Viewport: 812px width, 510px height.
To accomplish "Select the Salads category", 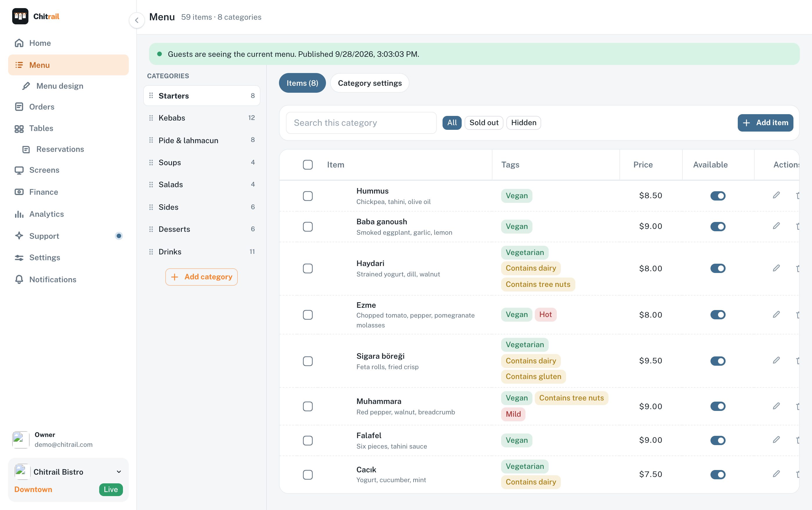I will pos(202,185).
